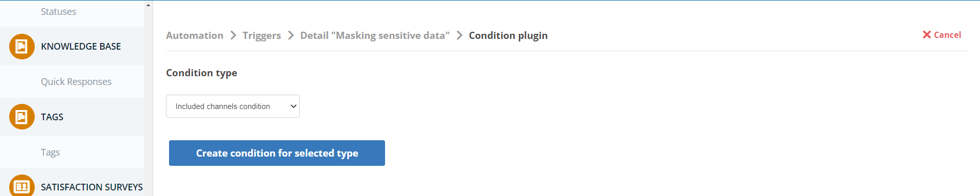
Task: Click the Satisfaction Surveys orange icon
Action: [x=22, y=185]
